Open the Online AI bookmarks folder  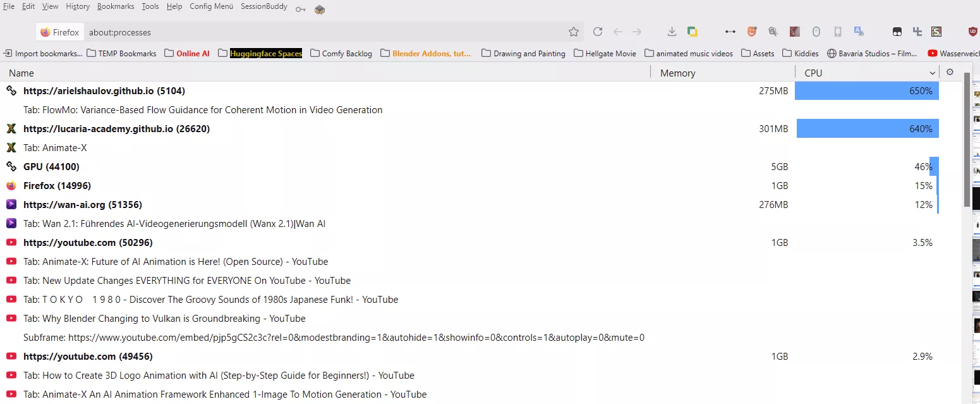tap(187, 54)
